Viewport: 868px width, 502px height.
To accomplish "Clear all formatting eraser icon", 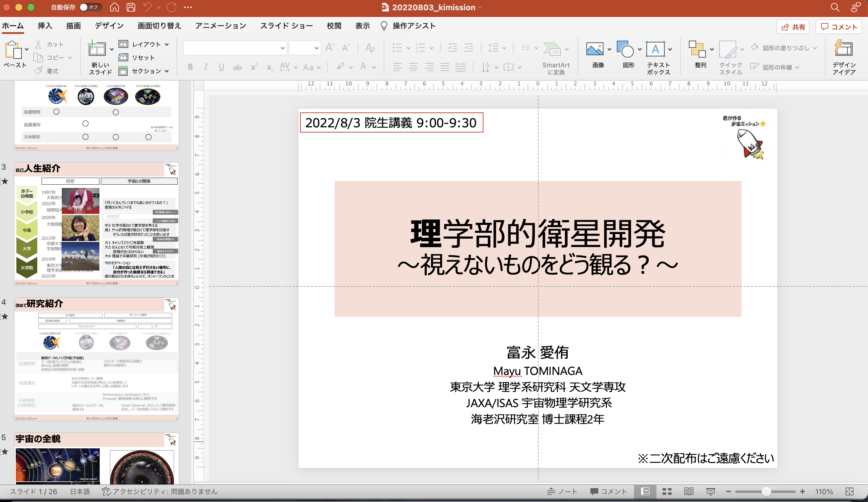I will [370, 48].
